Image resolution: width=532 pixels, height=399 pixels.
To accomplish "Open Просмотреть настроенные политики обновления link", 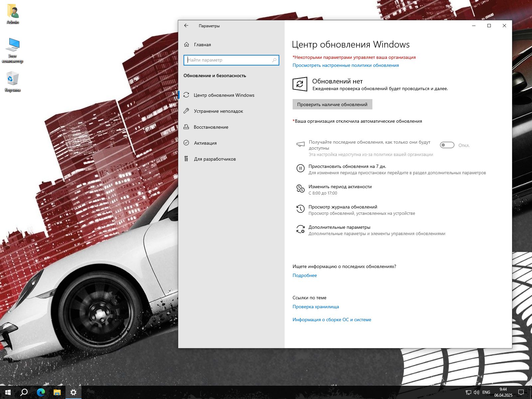I will pyautogui.click(x=345, y=66).
